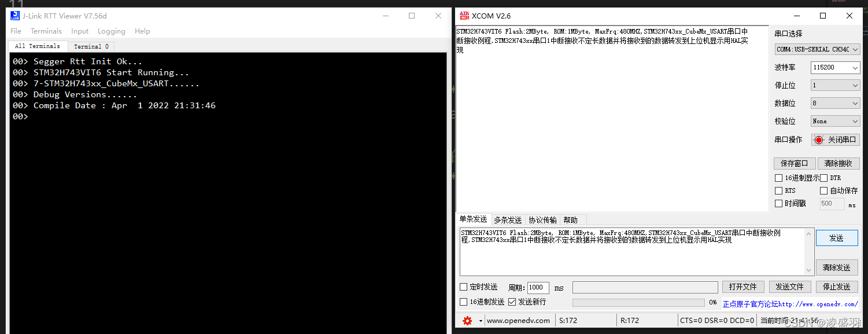
Task: Enable the 16进制显示 hex display checkbox
Action: click(778, 178)
